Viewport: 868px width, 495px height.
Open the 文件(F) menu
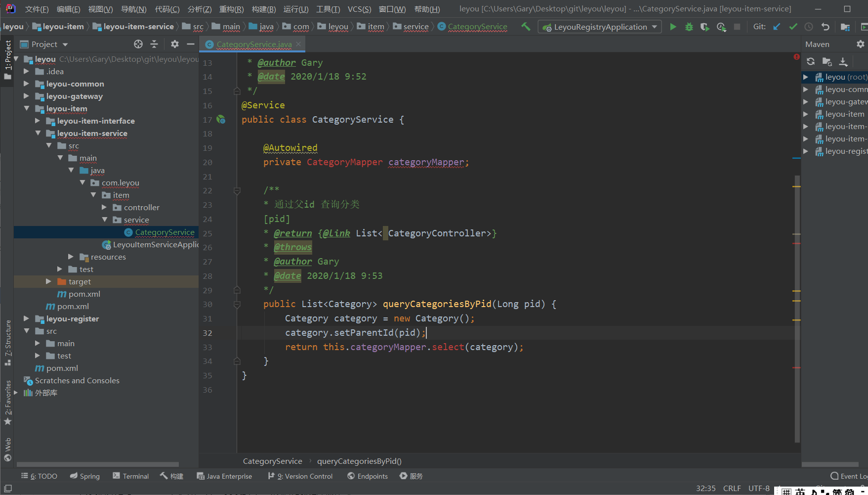pyautogui.click(x=37, y=9)
